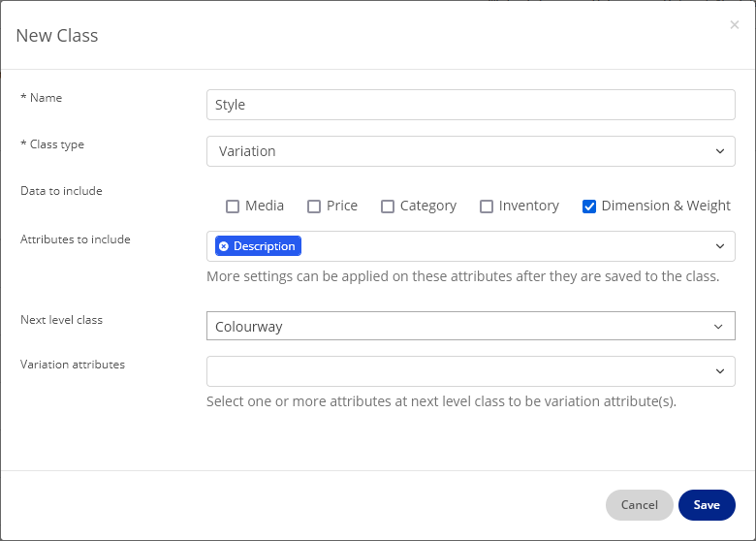This screenshot has width=756, height=541.
Task: Close the New Class dialog with X
Action: click(x=734, y=25)
